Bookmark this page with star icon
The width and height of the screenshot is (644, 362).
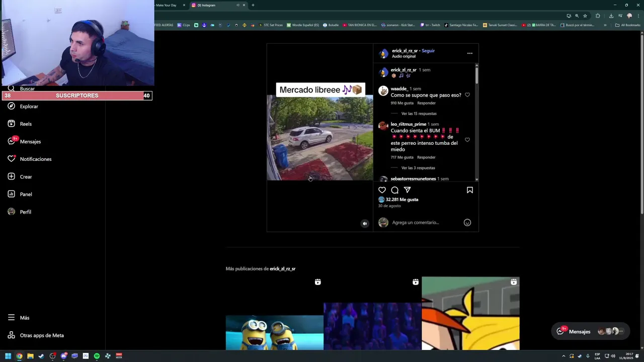(585, 16)
